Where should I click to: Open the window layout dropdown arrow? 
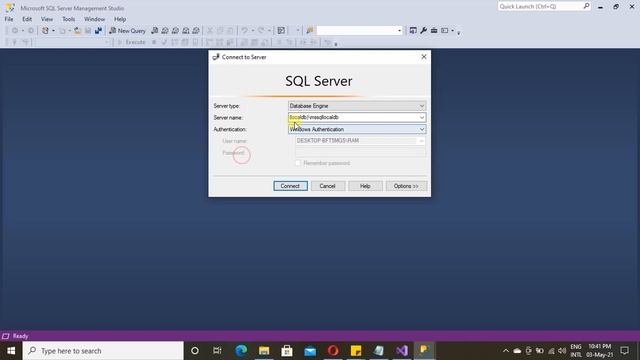[x=452, y=31]
